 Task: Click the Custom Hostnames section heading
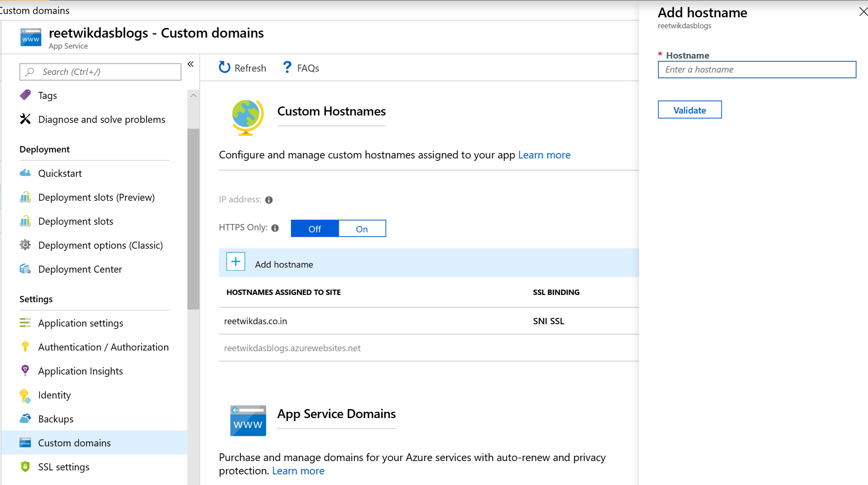331,112
